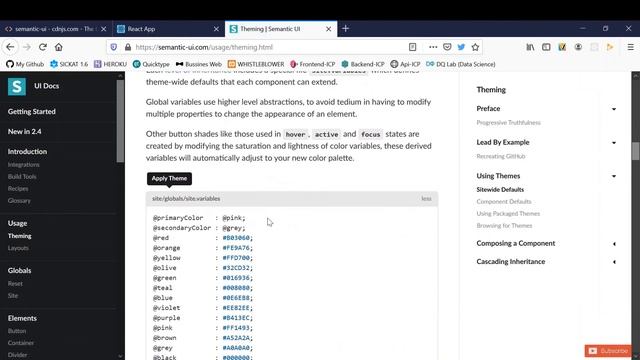Open Bussines Web bookmark
Screen dimensions: 640x360
pyautogui.click(x=199, y=64)
